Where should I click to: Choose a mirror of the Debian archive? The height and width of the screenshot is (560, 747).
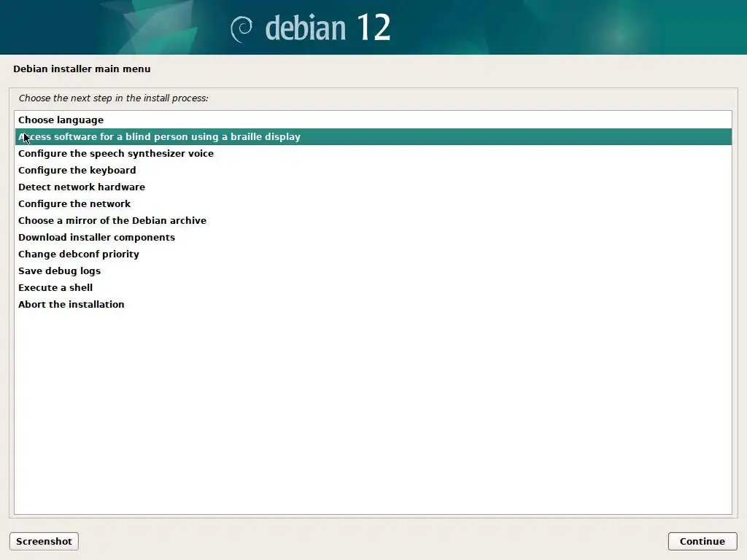[373, 220]
